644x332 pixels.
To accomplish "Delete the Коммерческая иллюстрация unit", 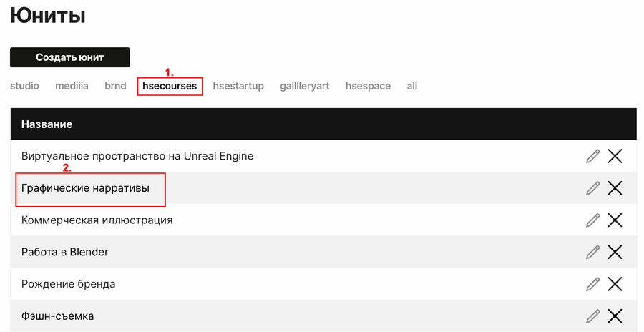I will coord(615,220).
